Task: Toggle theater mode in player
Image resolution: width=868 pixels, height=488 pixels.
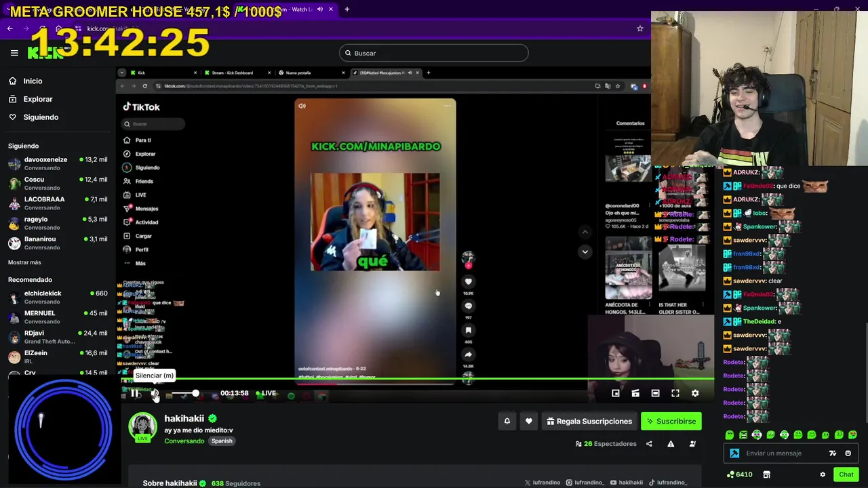Action: point(655,393)
